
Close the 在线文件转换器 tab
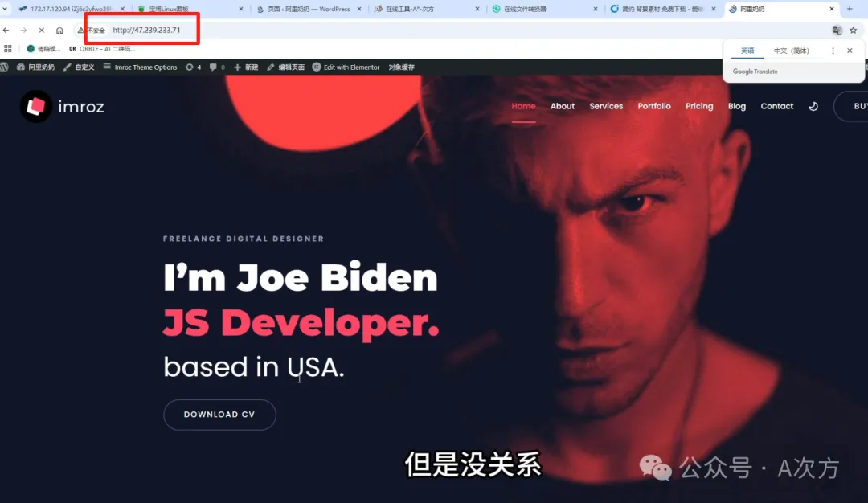click(596, 9)
